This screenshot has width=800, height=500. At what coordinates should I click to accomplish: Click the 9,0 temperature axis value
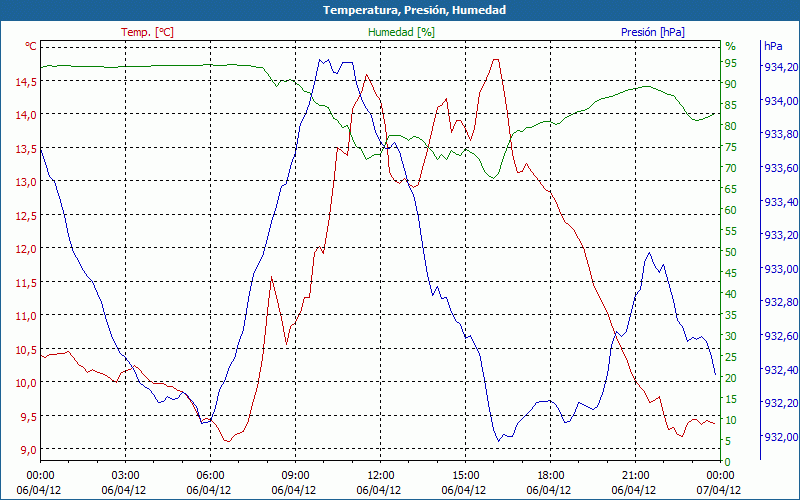(x=29, y=449)
